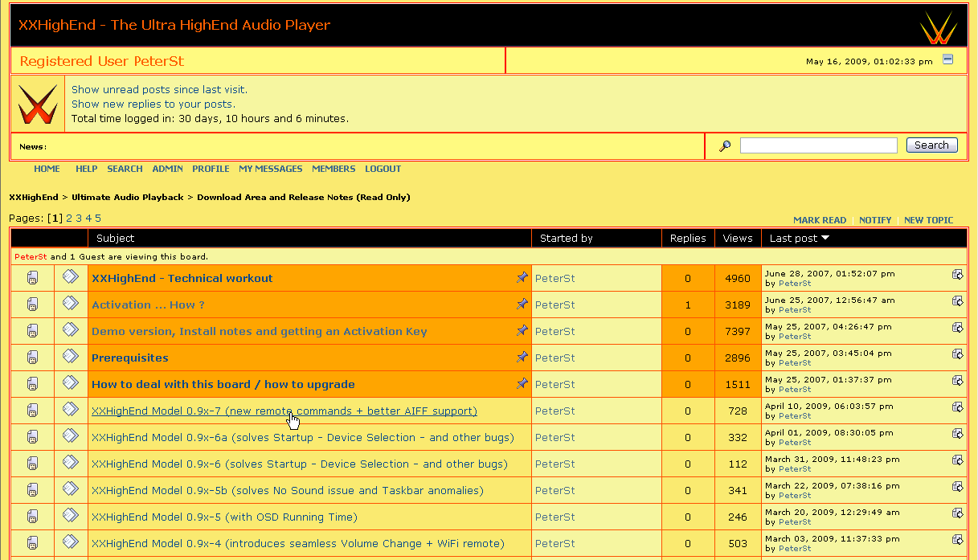Open Download Area and Release Notes breadcrumb
Viewport: 978px width, 560px height.
(303, 197)
